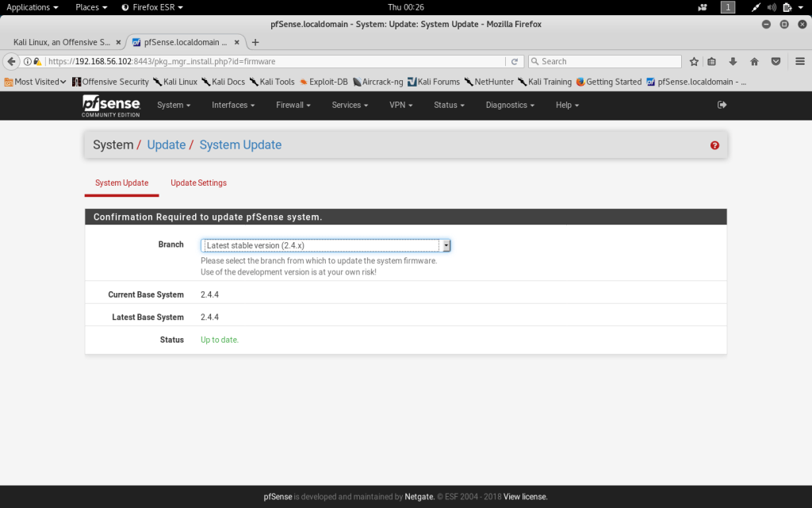
Task: Expand the Diagnostics navigation menu
Action: pyautogui.click(x=510, y=105)
